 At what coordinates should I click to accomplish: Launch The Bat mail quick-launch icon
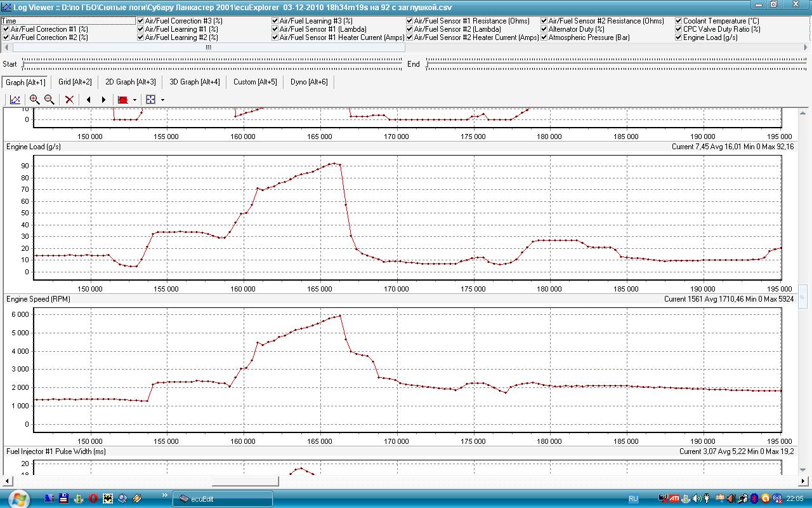108,498
